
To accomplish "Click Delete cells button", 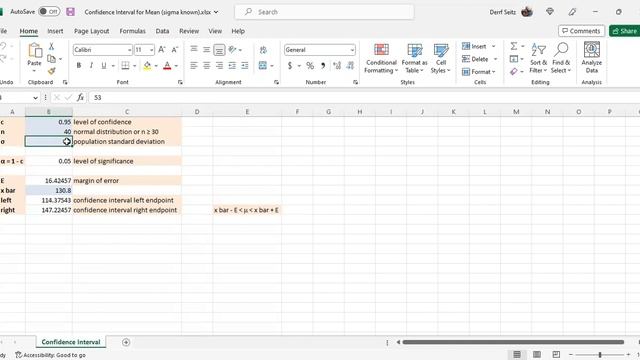I will click(476, 59).
